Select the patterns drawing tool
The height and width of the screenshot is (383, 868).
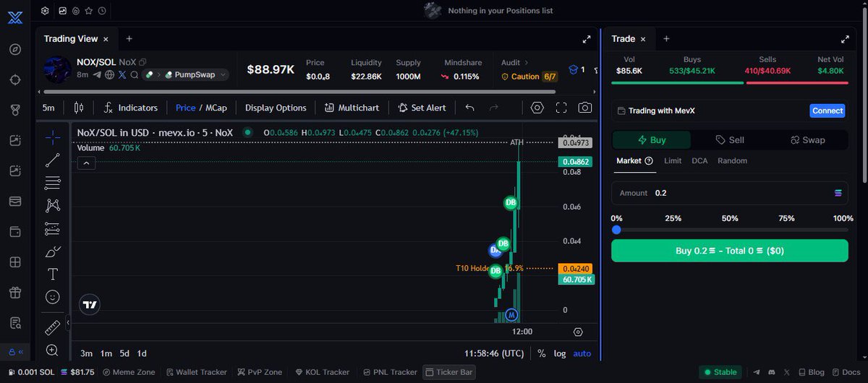52,206
